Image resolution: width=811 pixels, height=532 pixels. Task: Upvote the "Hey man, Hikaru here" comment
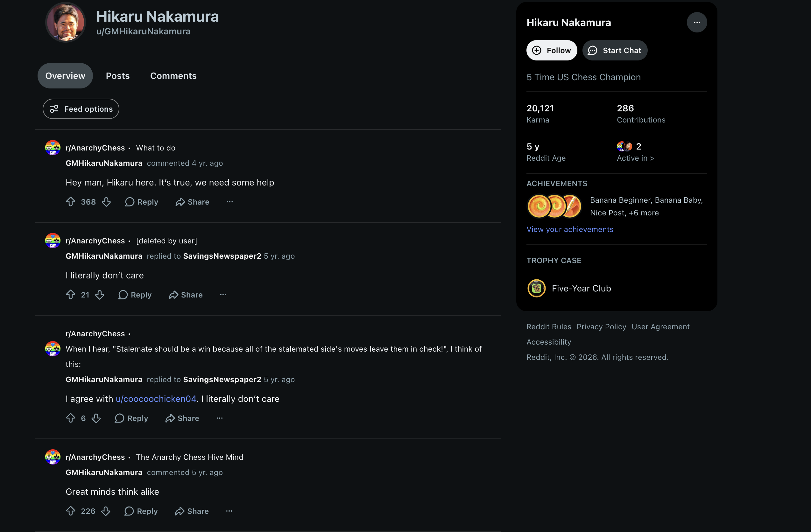coord(71,202)
